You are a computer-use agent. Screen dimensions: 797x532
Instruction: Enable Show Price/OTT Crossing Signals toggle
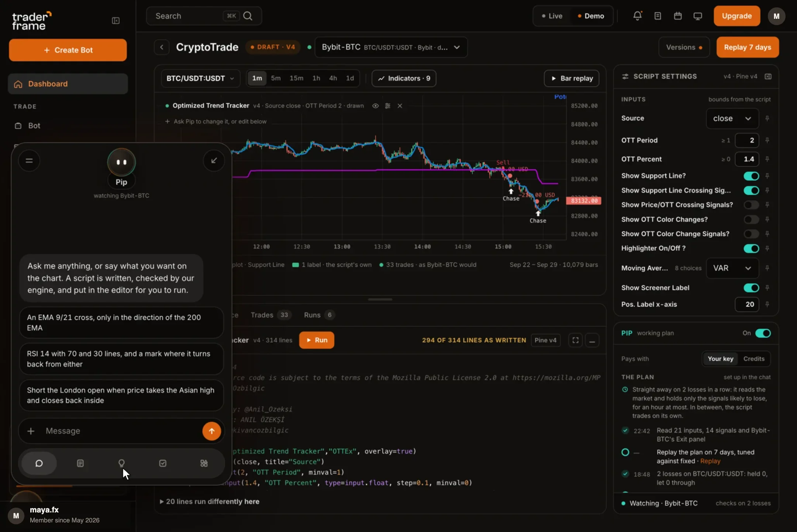click(x=751, y=205)
